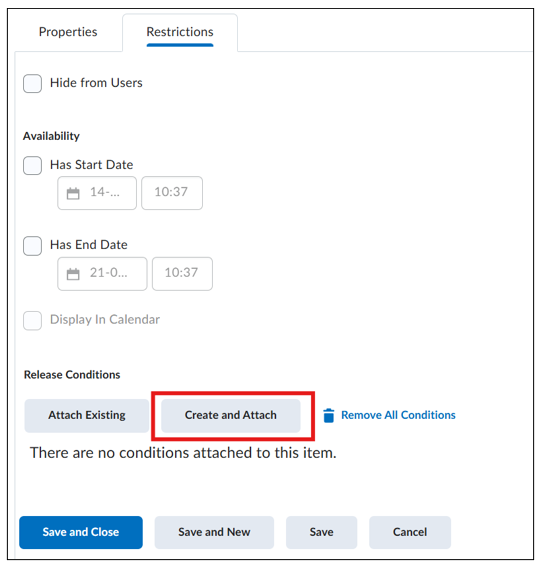Open the end date field showing 21-0
540x568 pixels.
tap(102, 274)
